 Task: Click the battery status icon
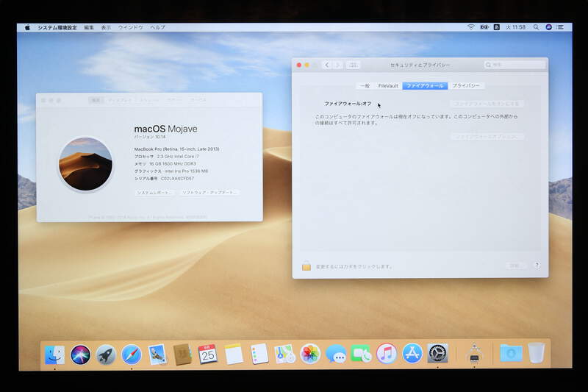pyautogui.click(x=484, y=27)
